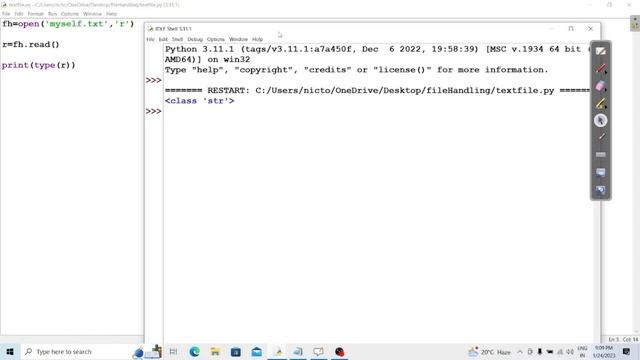Click the search highlights image in search box
Viewport: 640px width, 360px height.
click(x=147, y=351)
